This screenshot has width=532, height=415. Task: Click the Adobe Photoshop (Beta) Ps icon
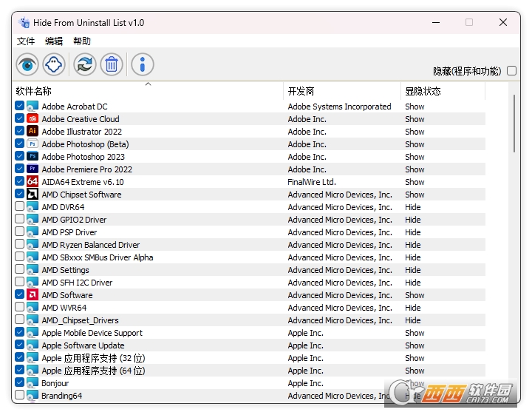click(x=33, y=144)
